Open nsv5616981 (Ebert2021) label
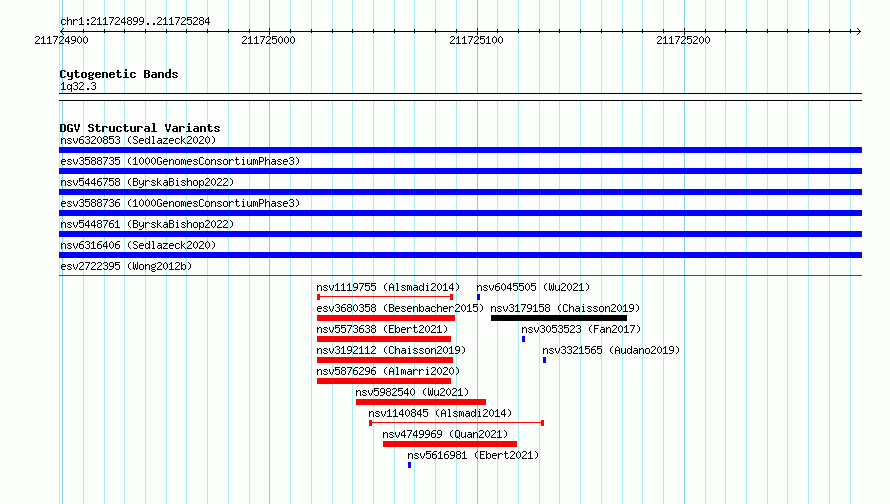The height and width of the screenshot is (504, 890). tap(473, 455)
